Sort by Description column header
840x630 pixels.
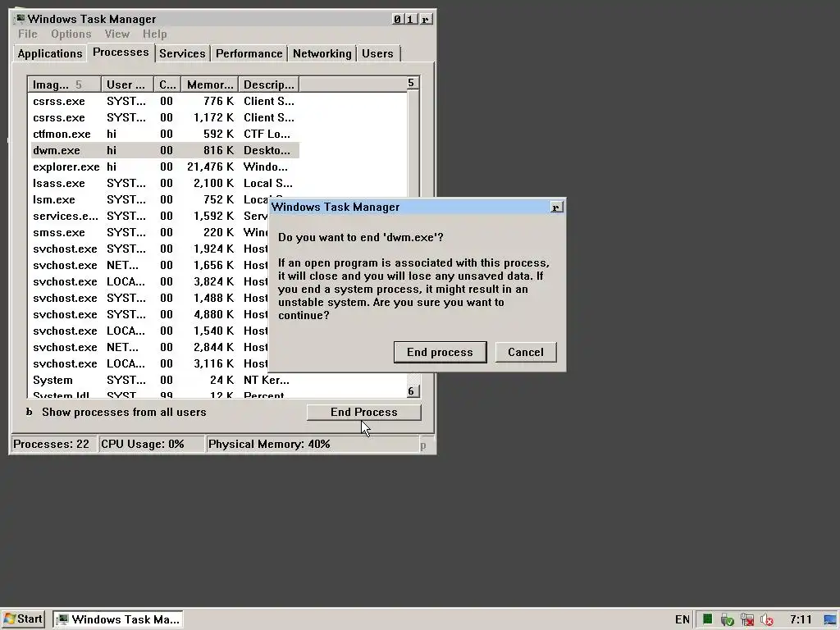[x=268, y=84]
